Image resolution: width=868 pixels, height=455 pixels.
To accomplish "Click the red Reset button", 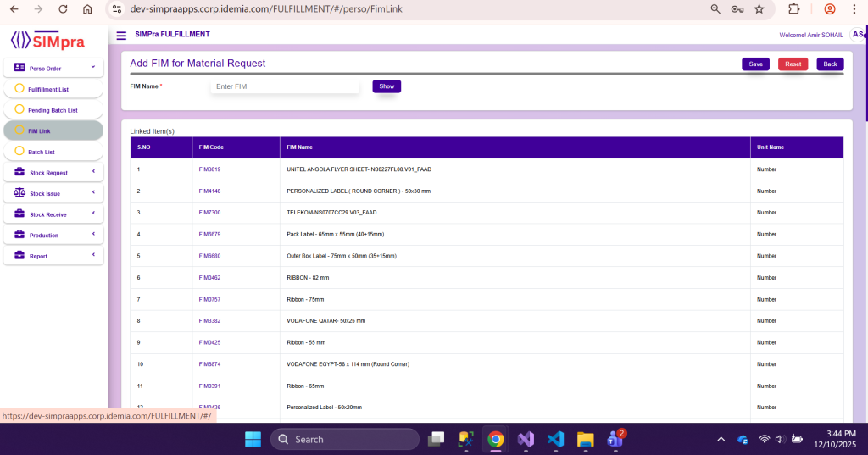I will [x=793, y=64].
